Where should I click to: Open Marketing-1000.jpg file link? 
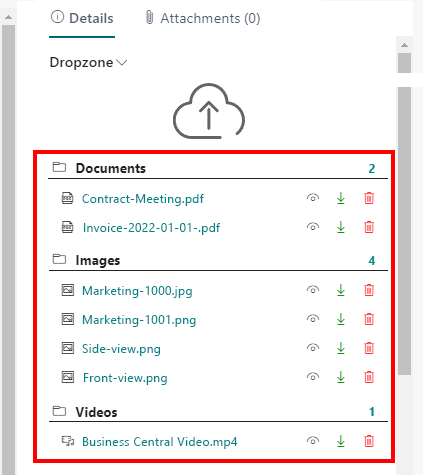(x=137, y=291)
